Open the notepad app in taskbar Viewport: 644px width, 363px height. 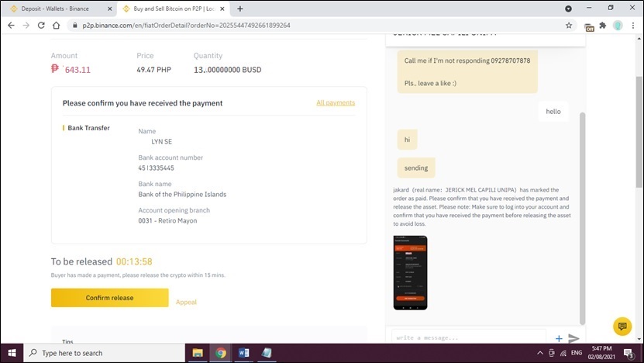click(267, 353)
